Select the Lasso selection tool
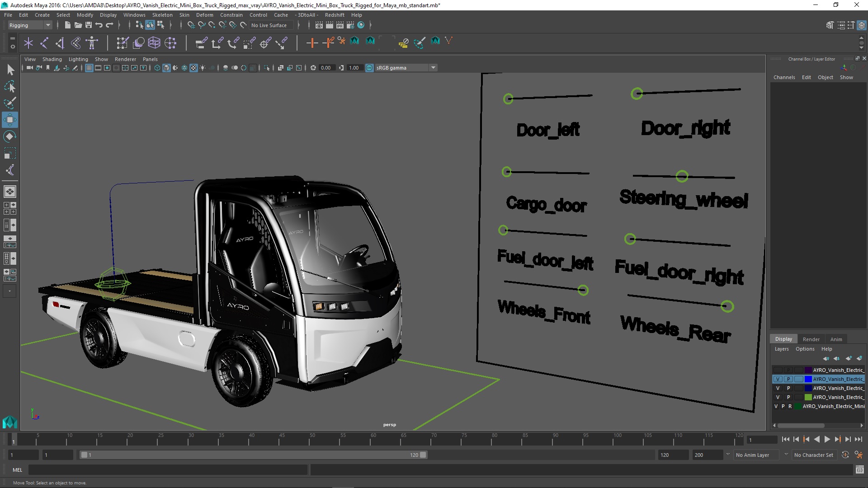This screenshot has height=488, width=868. (9, 86)
